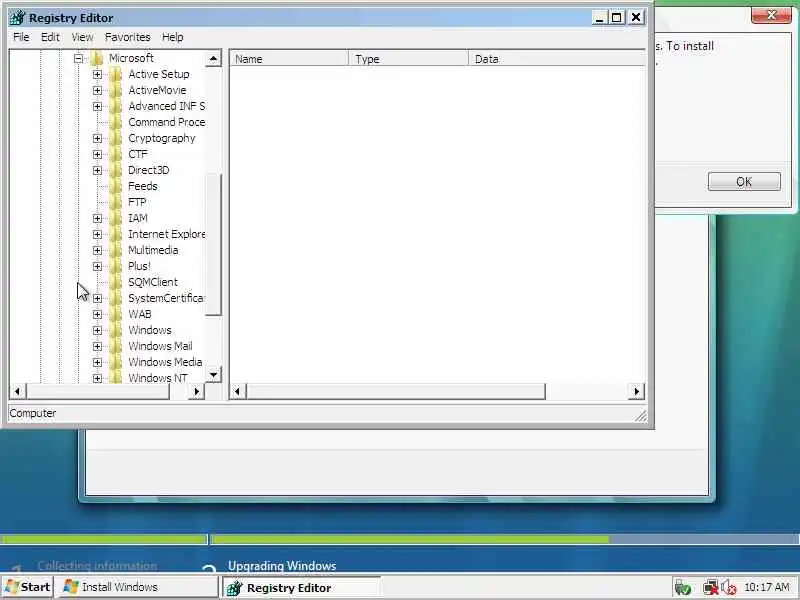Expand the Windows NT key
Viewport: 800px width, 600px height.
(x=97, y=378)
